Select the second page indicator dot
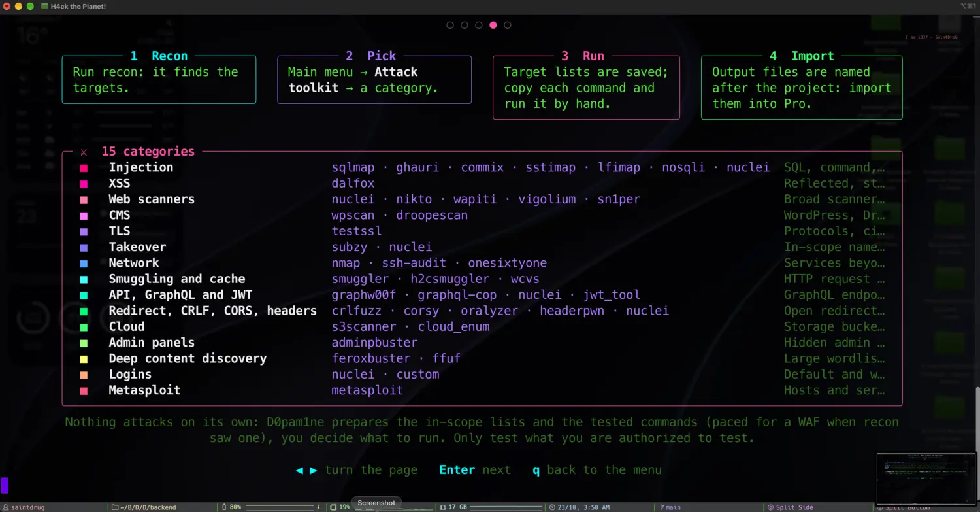This screenshot has width=980, height=512. [465, 25]
